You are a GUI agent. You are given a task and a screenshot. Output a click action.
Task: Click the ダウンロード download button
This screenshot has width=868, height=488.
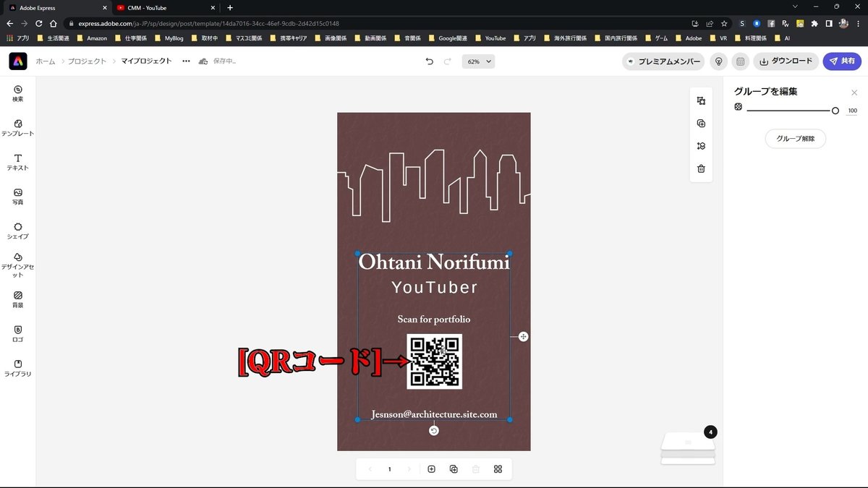point(786,61)
